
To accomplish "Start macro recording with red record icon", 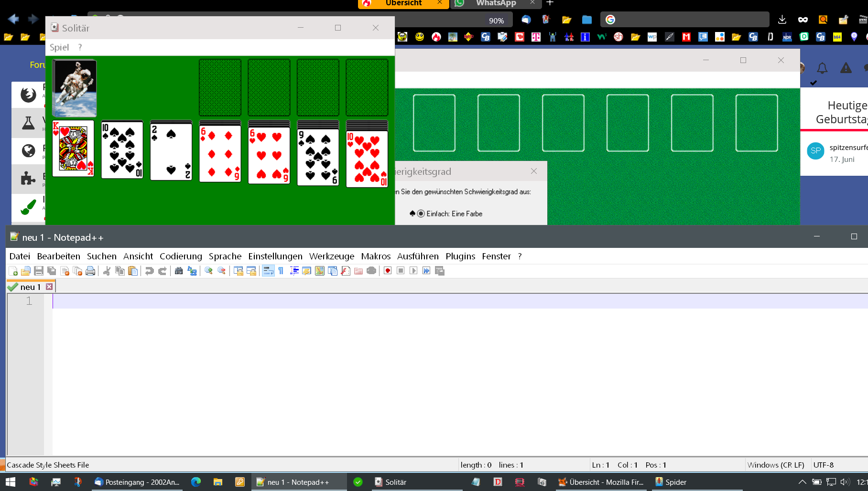I will (x=388, y=271).
